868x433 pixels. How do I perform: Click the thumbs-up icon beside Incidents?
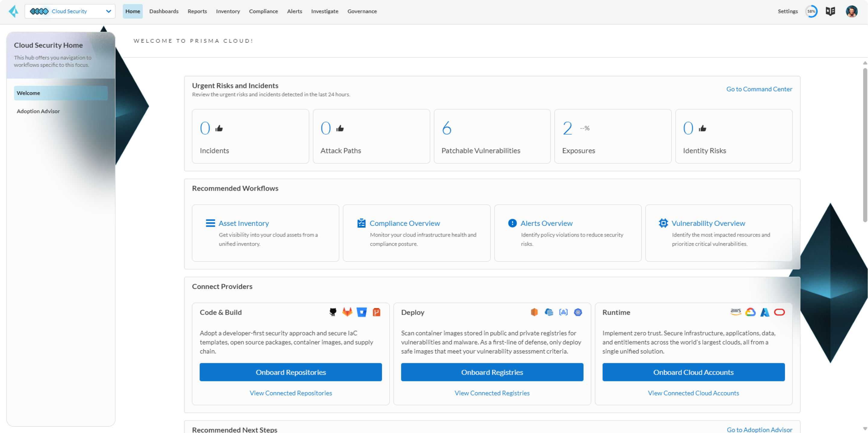(219, 128)
